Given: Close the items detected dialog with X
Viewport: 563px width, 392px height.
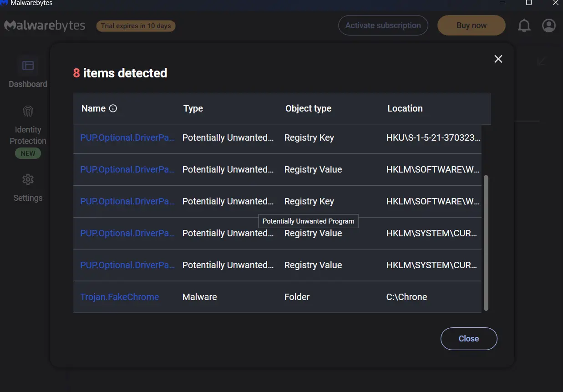Looking at the screenshot, I should 498,59.
